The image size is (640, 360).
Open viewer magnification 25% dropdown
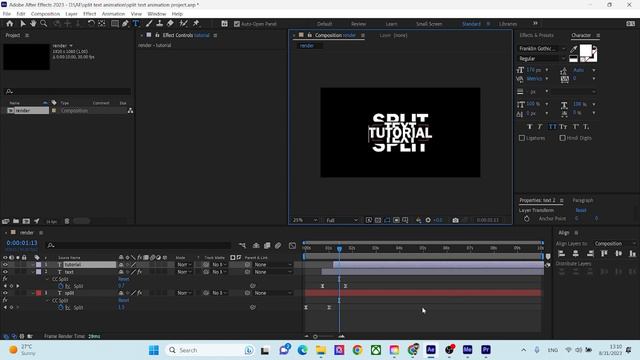click(304, 220)
